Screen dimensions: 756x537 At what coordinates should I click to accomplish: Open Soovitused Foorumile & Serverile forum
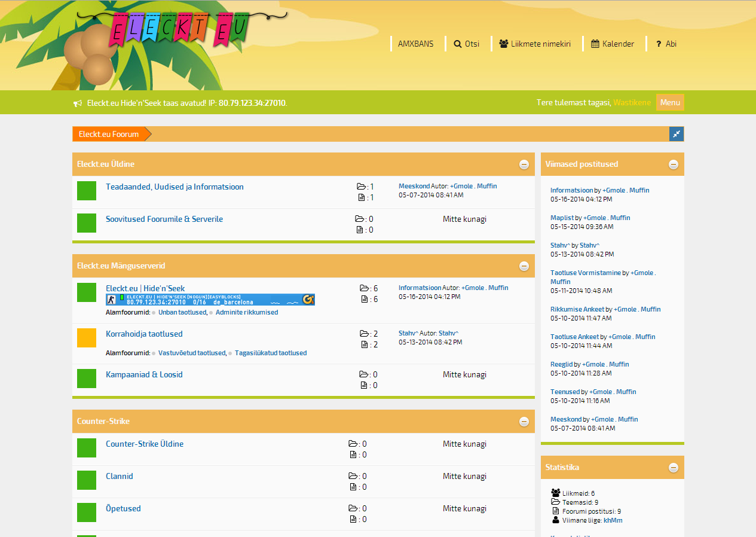click(164, 219)
